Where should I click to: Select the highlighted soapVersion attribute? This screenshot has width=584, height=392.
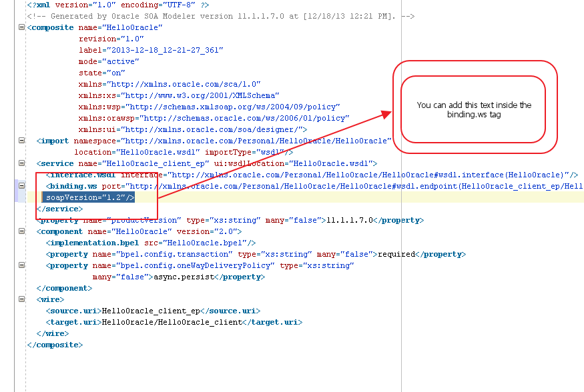click(88, 197)
